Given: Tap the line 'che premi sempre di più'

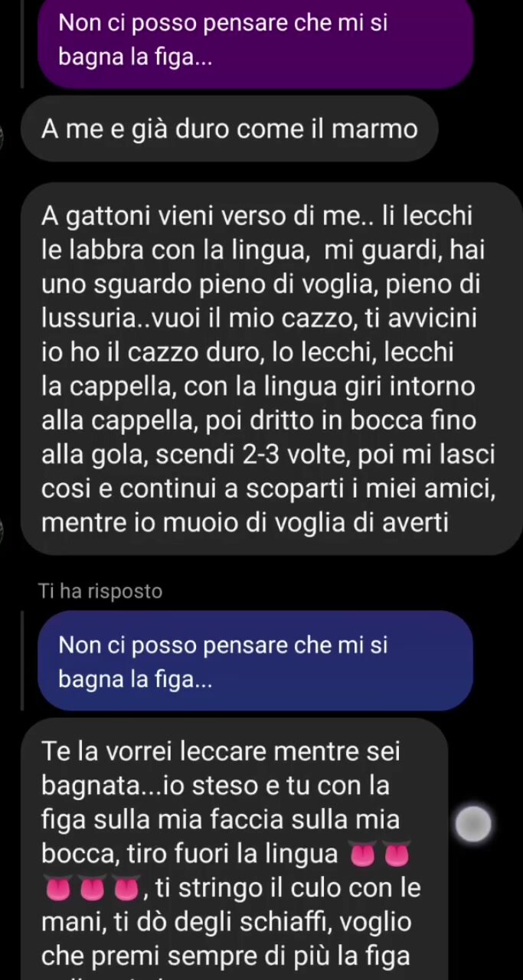Looking at the screenshot, I should (x=226, y=956).
